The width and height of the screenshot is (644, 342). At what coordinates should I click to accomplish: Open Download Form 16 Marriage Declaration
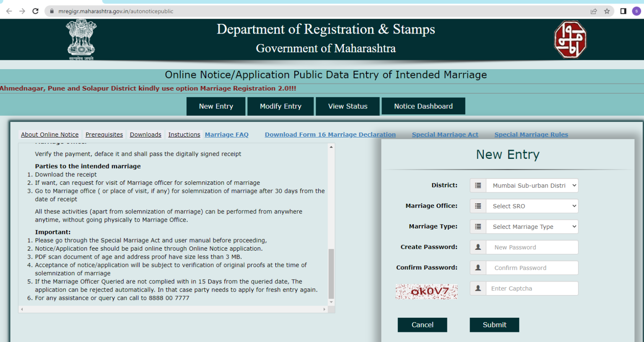point(330,134)
